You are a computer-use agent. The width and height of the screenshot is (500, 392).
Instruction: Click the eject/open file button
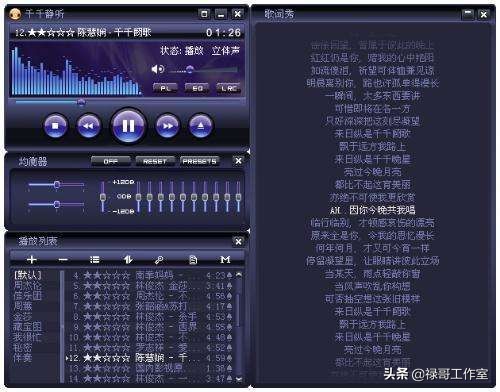click(x=200, y=126)
